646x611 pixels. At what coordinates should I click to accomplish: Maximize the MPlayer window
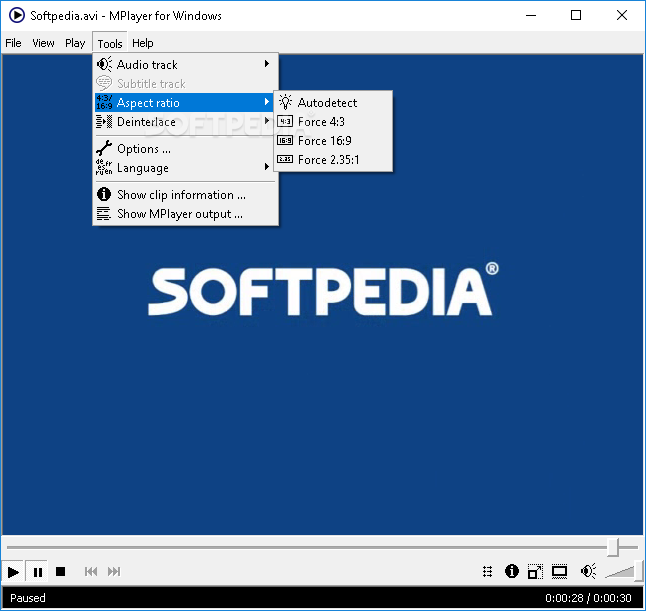pos(576,16)
